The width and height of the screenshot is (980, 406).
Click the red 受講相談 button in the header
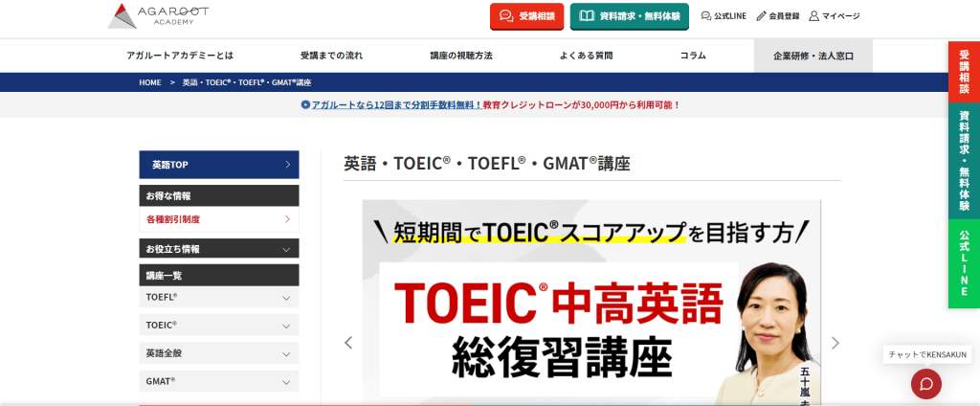click(x=527, y=16)
